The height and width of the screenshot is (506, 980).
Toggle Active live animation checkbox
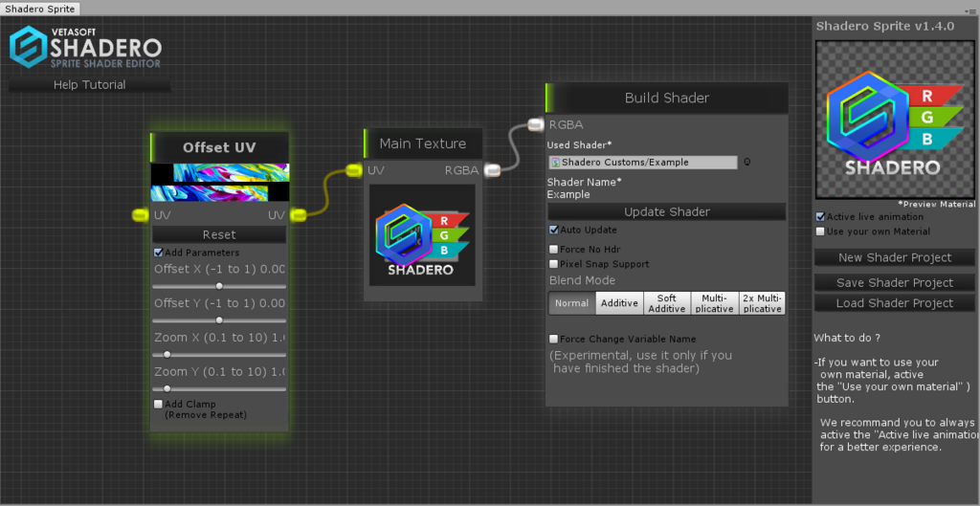pyautogui.click(x=820, y=217)
